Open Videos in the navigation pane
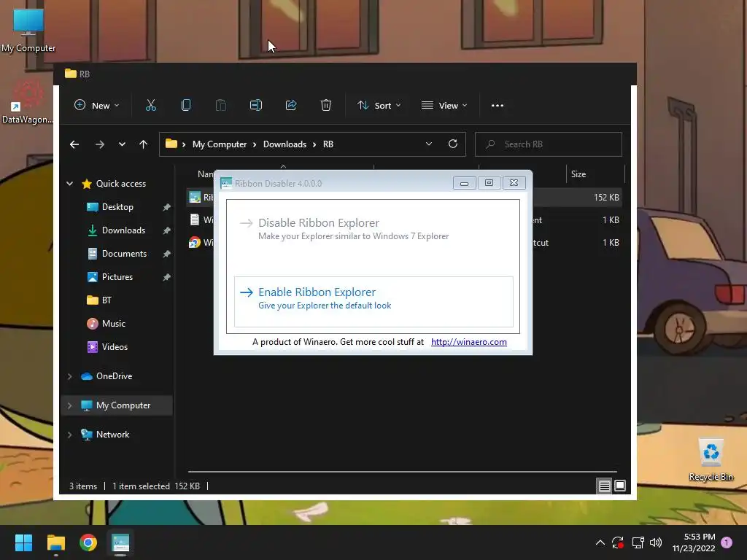 tap(115, 347)
